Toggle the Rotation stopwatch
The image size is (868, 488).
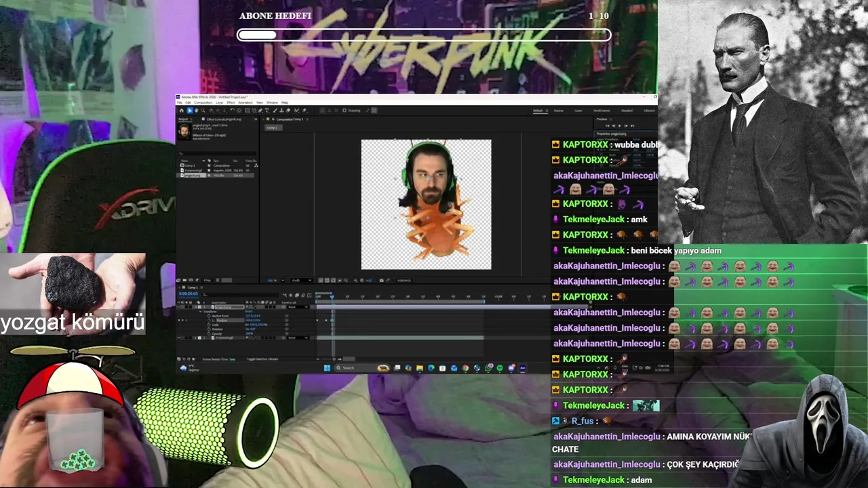click(209, 329)
